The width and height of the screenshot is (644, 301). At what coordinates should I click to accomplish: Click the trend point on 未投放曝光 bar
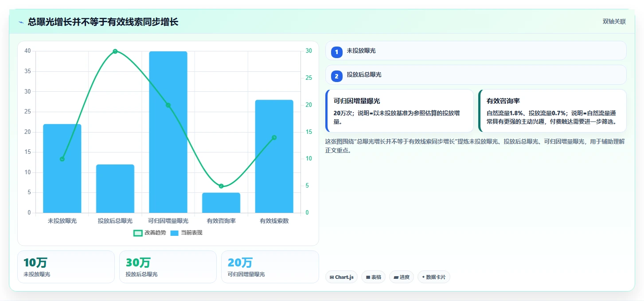click(62, 159)
